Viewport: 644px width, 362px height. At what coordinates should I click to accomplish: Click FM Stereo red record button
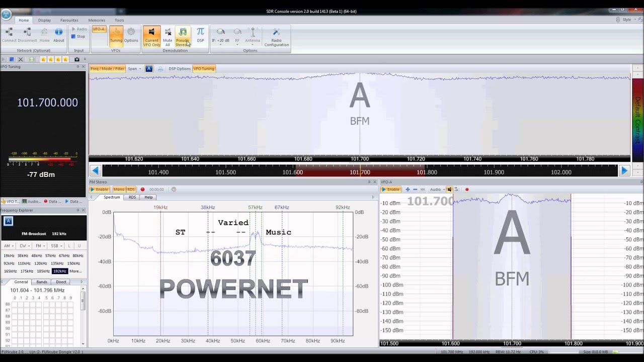point(142,190)
